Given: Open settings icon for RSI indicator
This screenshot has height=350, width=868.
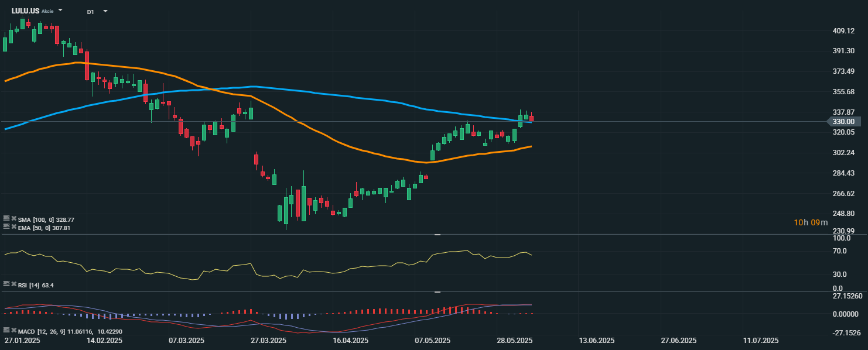Looking at the screenshot, I should (6, 284).
